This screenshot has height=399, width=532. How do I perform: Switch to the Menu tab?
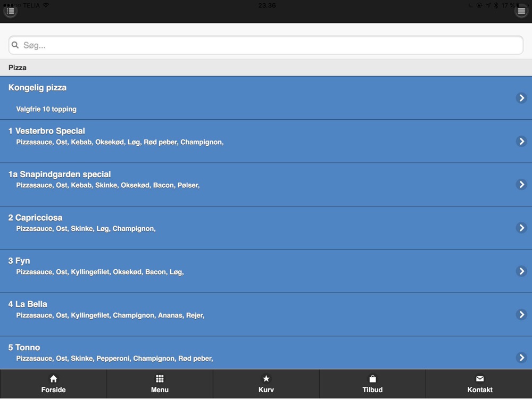160,384
